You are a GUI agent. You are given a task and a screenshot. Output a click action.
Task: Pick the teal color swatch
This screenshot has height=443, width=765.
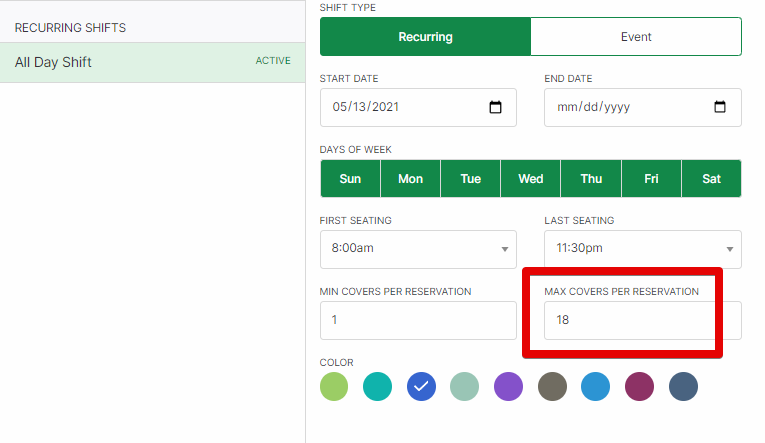pyautogui.click(x=377, y=386)
